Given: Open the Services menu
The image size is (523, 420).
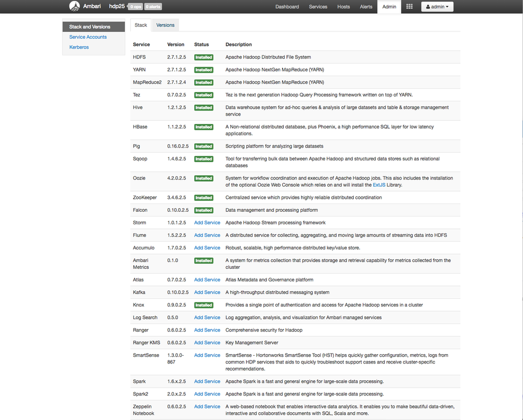Looking at the screenshot, I should [318, 7].
